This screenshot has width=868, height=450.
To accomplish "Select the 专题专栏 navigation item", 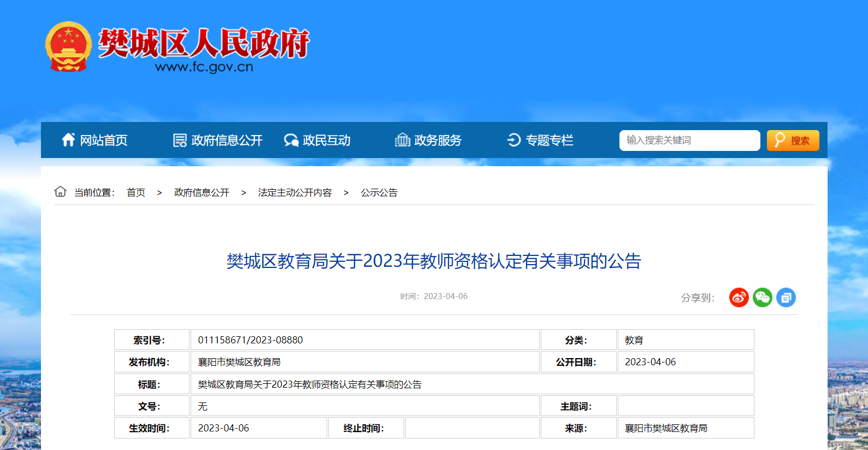I will tap(549, 141).
